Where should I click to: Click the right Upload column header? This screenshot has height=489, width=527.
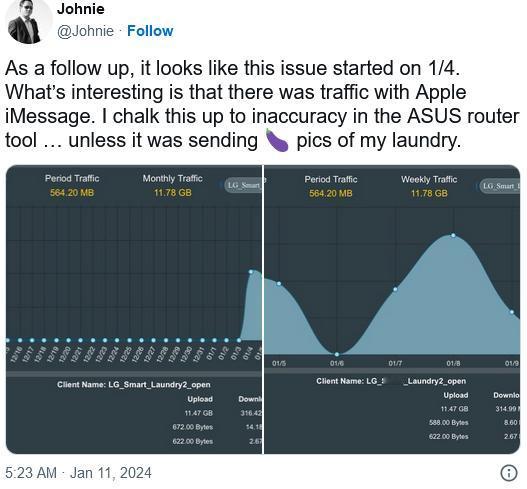click(455, 395)
